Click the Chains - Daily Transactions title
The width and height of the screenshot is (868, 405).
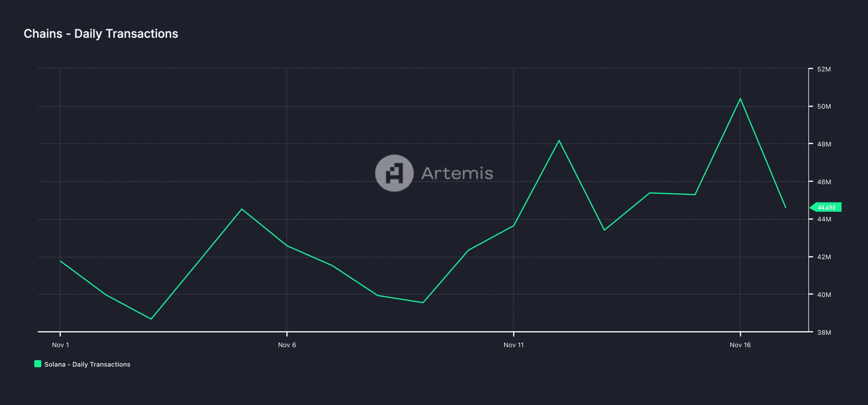(x=101, y=34)
